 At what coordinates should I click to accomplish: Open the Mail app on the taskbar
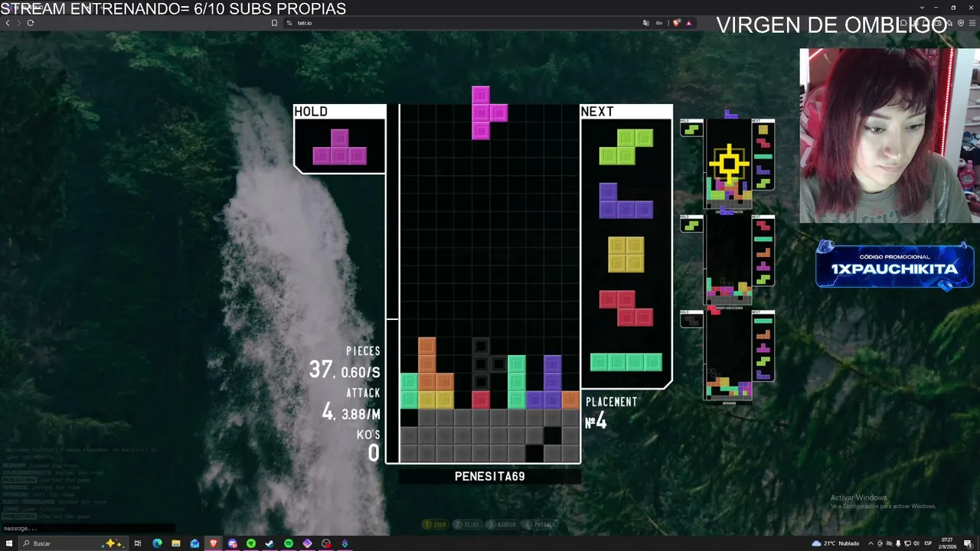point(194,543)
